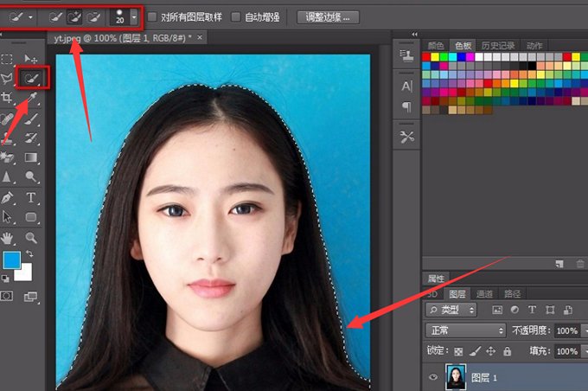This screenshot has height=391, width=588.
Task: Open the 正常 blend mode dropdown
Action: (x=465, y=330)
